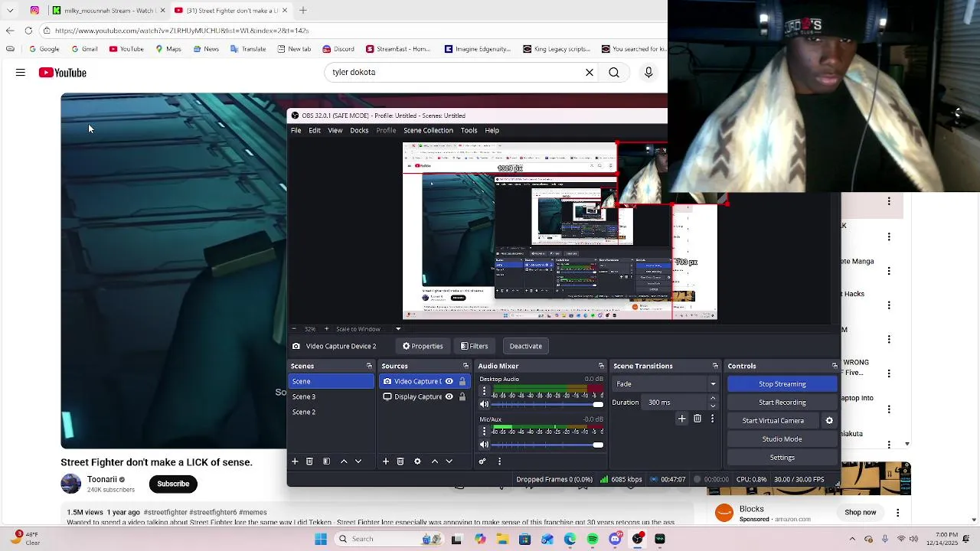Click Start Virtual Camera button

pos(773,421)
